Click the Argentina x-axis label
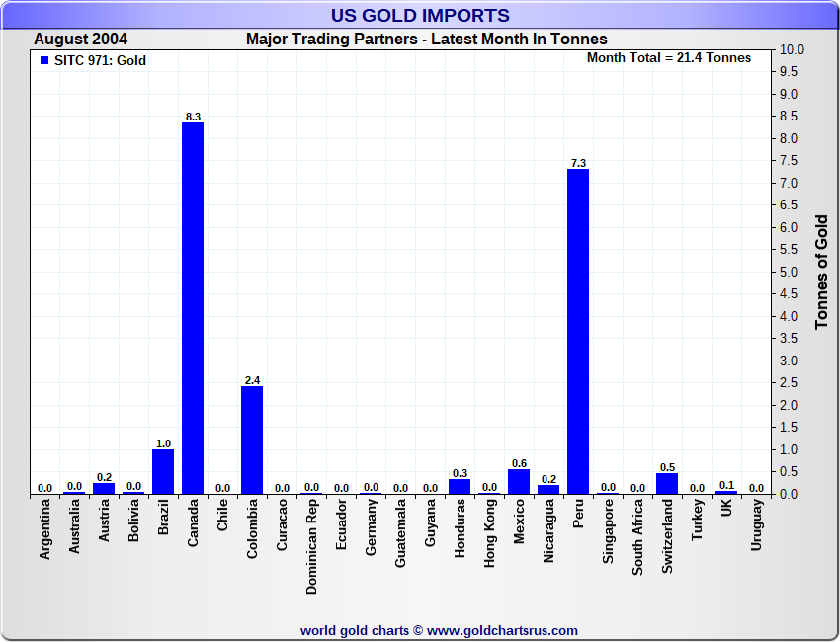Screen dimensions: 840x642 [44, 529]
